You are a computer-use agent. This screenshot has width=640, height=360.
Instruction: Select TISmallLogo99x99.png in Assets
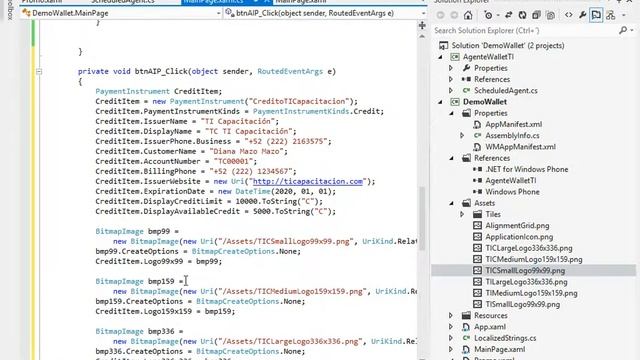click(x=523, y=304)
